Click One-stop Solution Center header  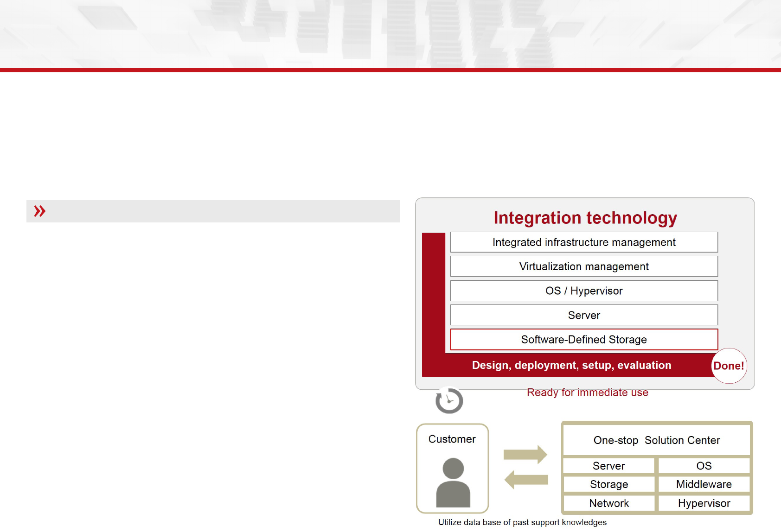point(657,440)
